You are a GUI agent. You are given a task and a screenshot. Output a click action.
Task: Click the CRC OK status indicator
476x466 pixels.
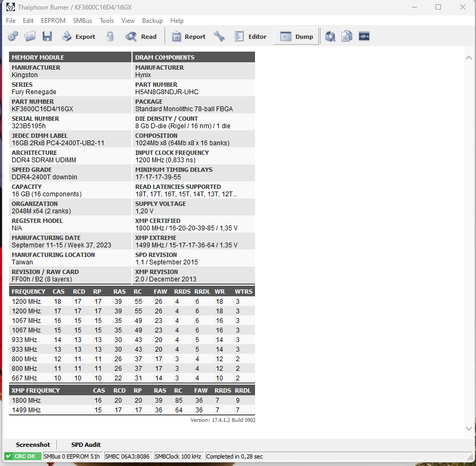coord(23,456)
